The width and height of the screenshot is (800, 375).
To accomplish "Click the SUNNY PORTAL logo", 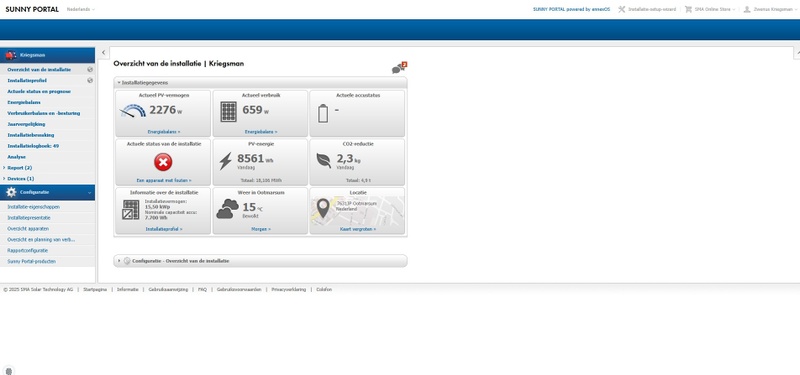I will [x=32, y=9].
